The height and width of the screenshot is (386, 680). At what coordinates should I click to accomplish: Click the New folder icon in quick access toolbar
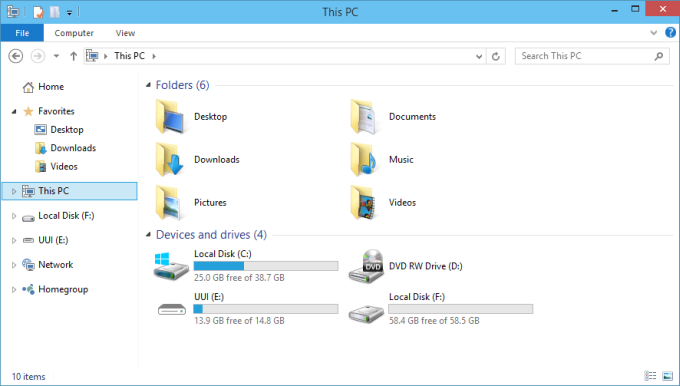pyautogui.click(x=55, y=12)
